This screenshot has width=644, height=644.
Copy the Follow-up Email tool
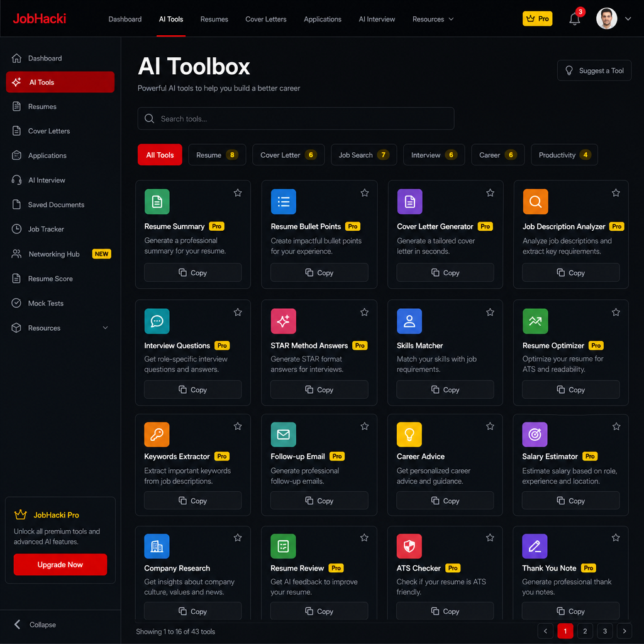[319, 500]
